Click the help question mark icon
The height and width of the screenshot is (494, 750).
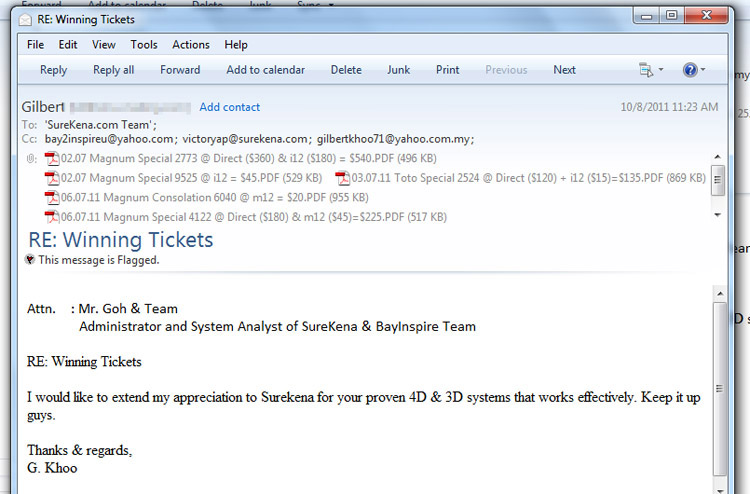tap(689, 70)
